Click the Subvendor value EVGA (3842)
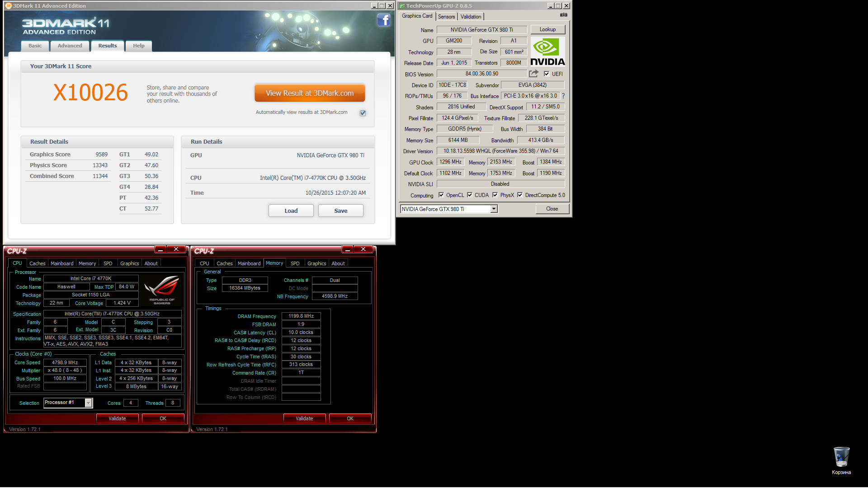The height and width of the screenshot is (488, 868). [x=533, y=85]
